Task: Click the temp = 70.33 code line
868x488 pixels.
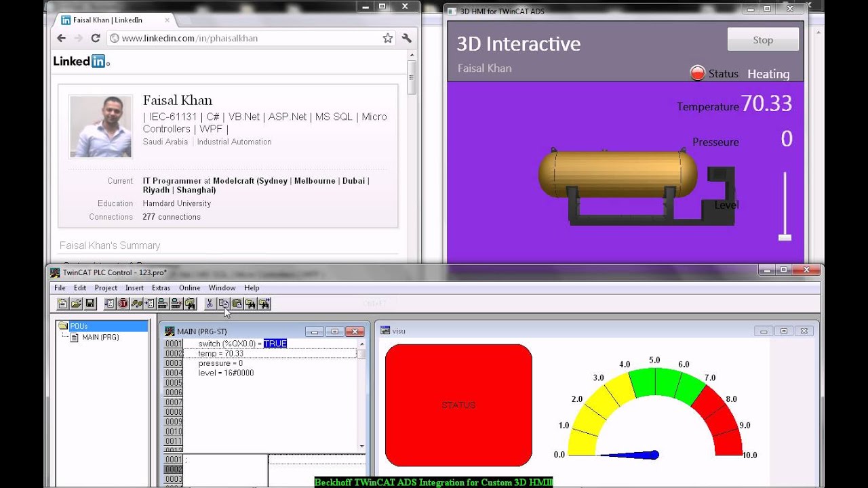Action: [220, 353]
